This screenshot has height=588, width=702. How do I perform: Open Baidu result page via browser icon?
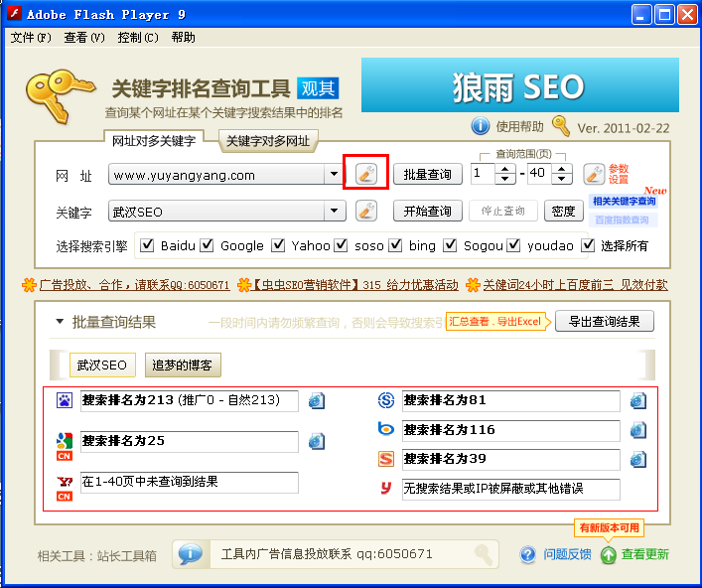[317, 401]
